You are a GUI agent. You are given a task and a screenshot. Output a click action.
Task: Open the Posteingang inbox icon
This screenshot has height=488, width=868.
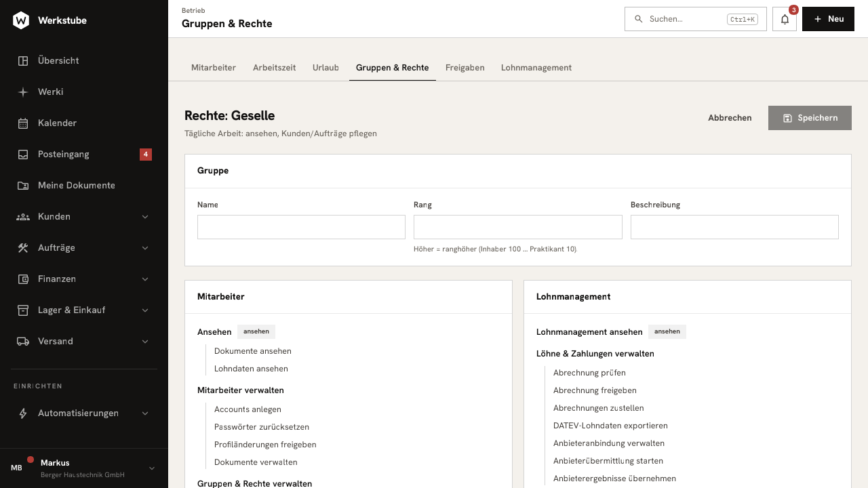23,155
